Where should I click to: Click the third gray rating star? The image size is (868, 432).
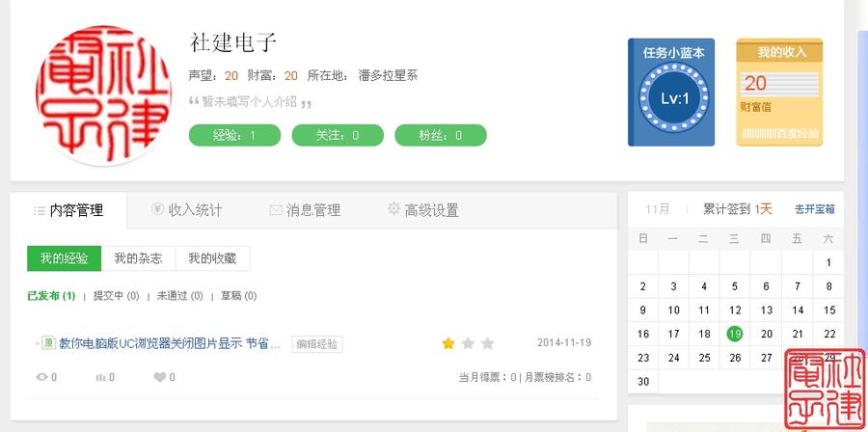click(487, 343)
